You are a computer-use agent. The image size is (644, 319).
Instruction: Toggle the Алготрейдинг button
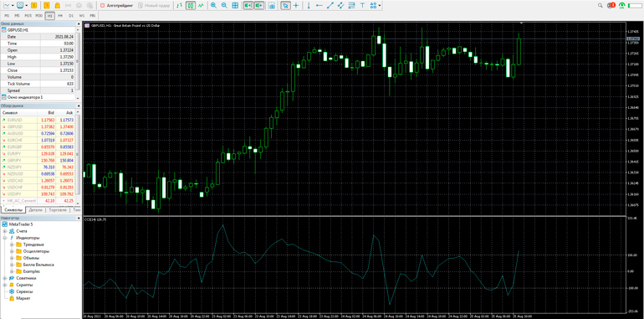(117, 6)
